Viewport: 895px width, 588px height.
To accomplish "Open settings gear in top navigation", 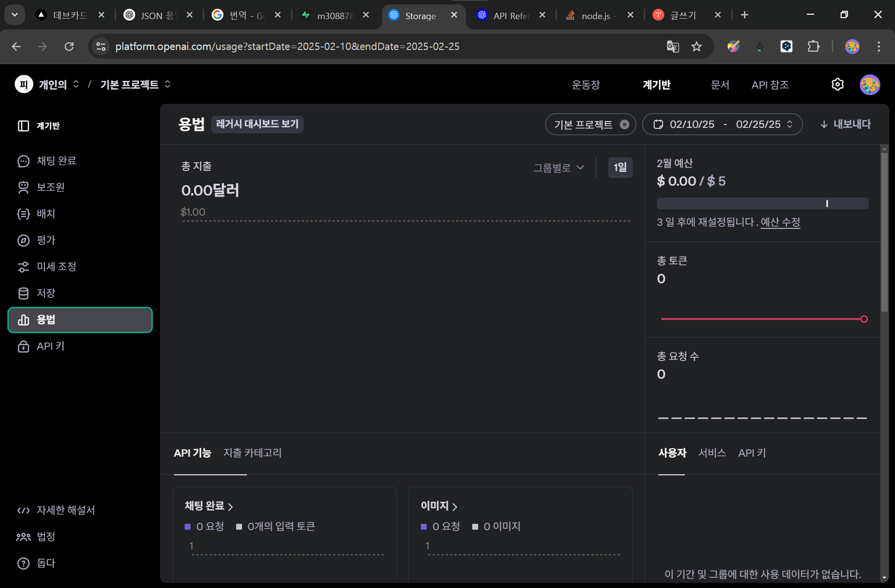I will (x=838, y=84).
